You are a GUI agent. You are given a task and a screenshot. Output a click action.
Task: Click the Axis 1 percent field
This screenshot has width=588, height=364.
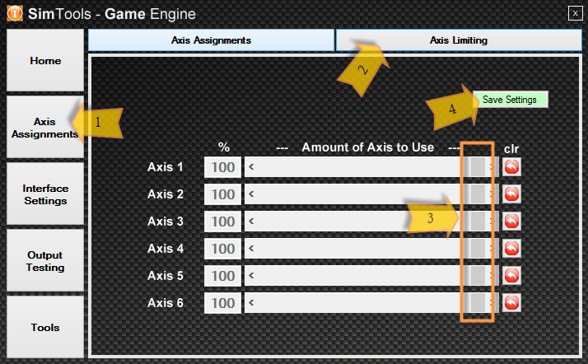tap(222, 167)
